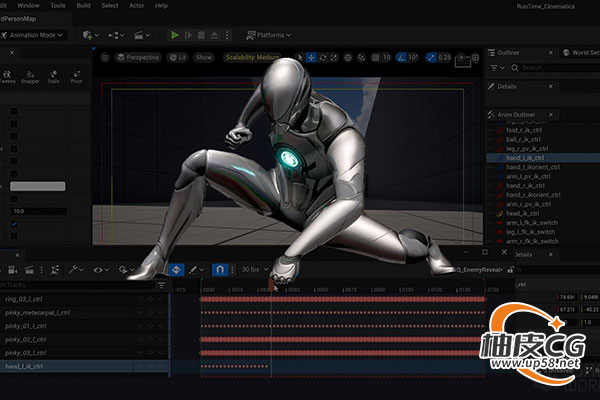Image resolution: width=600 pixels, height=400 pixels.
Task: Open the 30 fps frame rate dropdown
Action: pyautogui.click(x=255, y=270)
